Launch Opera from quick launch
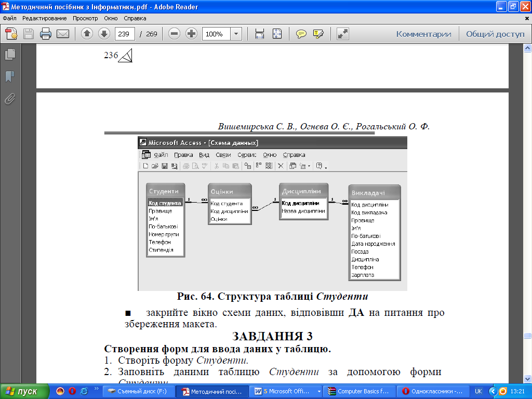This screenshot has width=532, height=399. 72,391
